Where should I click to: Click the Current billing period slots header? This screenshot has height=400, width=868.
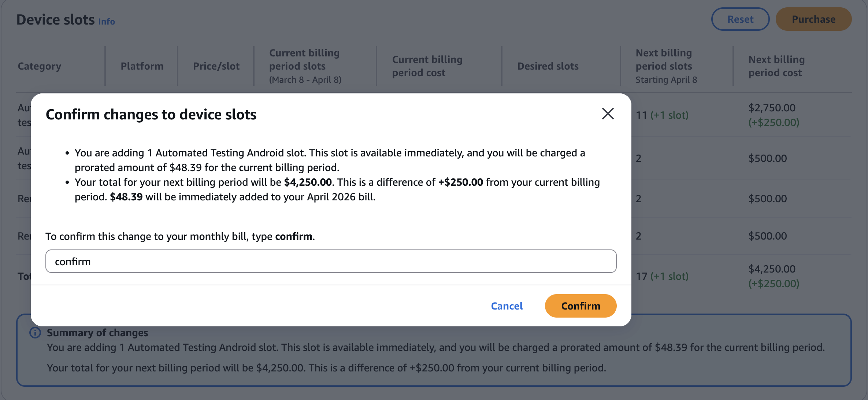click(x=305, y=66)
